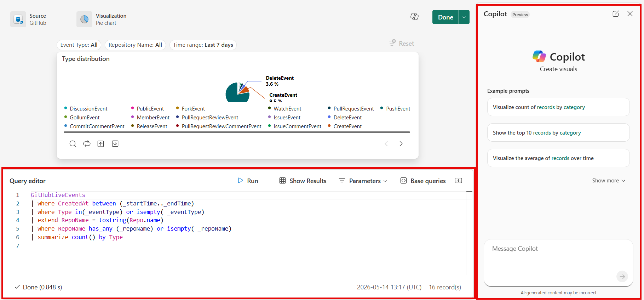Image resolution: width=644 pixels, height=300 pixels.
Task: Click the legend horizontal scrollbar
Action: [x=237, y=132]
